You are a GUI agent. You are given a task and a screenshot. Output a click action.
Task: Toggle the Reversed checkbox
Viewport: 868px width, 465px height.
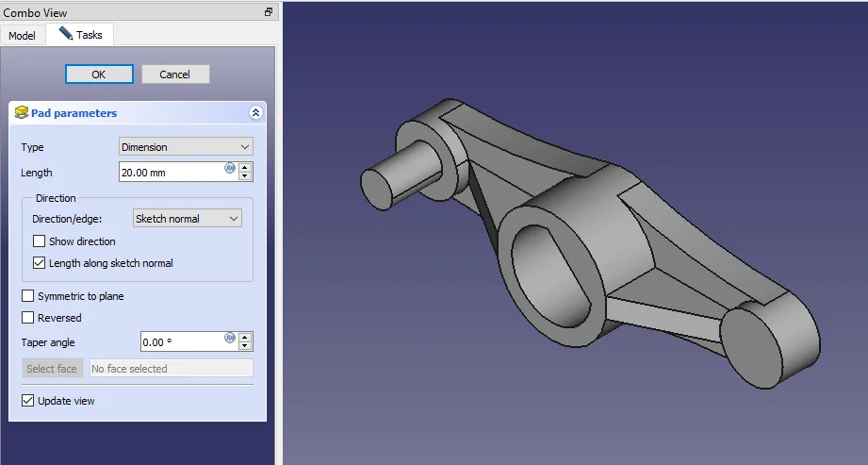28,318
